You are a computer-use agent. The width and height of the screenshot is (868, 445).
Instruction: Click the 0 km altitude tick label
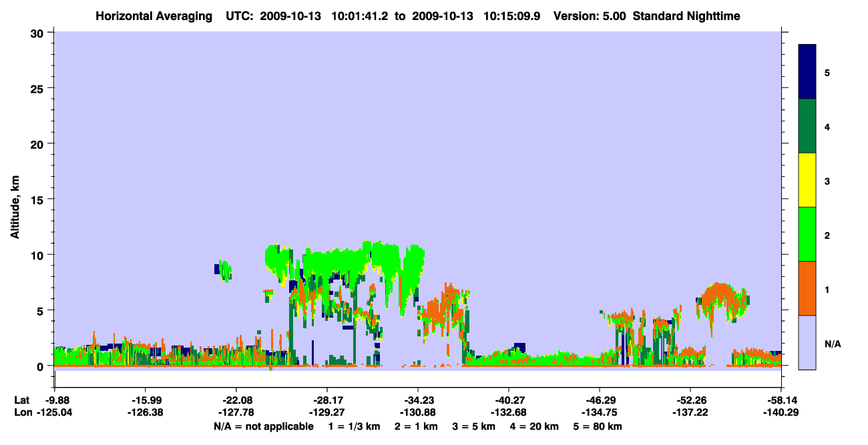[x=41, y=366]
